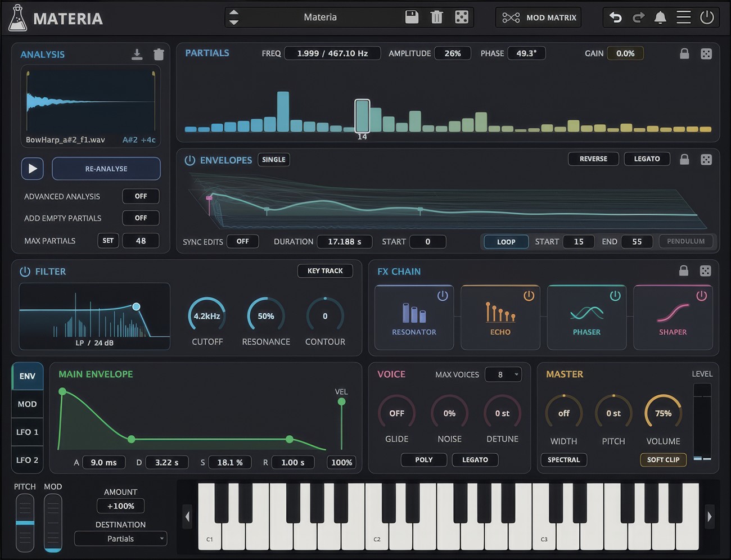Click the Re-Analyse button

tap(106, 169)
